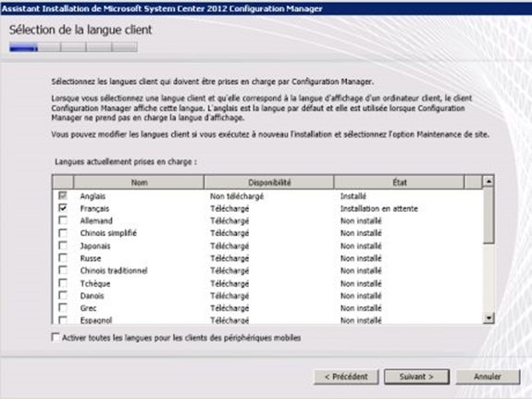Select the 'Japonais' row name

95,246
